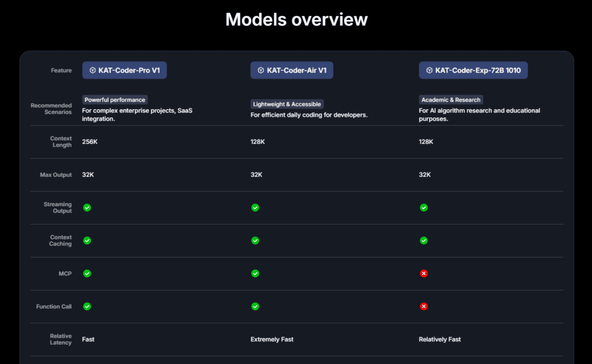Click the Extremely Fast latency text
Screen dimensions: 592x364
pyautogui.click(x=272, y=339)
